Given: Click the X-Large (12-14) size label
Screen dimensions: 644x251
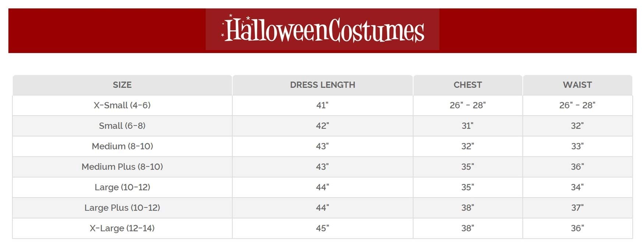Looking at the screenshot, I should [x=122, y=229].
